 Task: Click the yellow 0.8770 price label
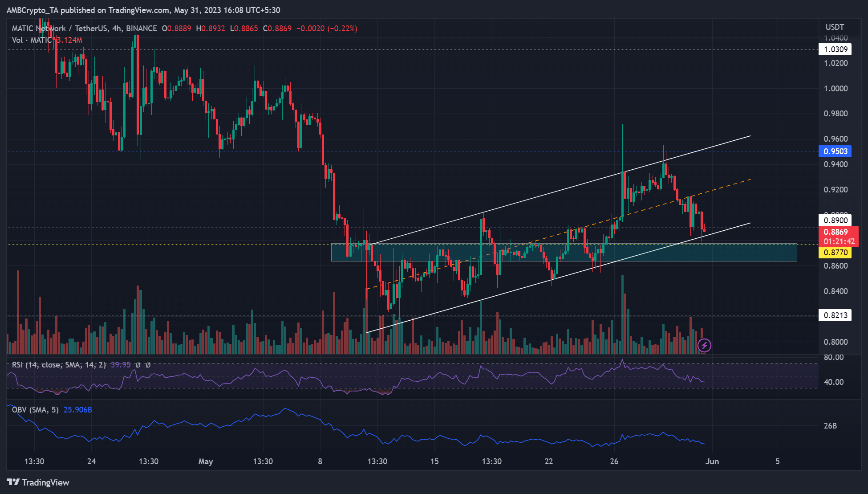[x=835, y=253]
